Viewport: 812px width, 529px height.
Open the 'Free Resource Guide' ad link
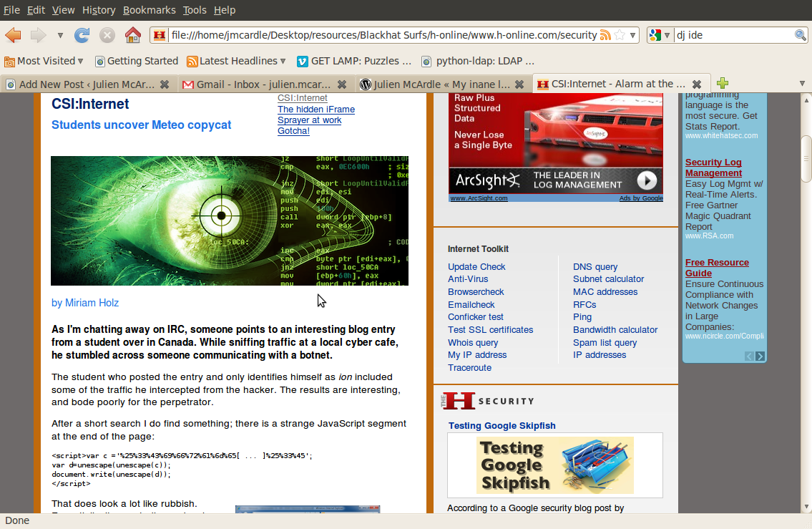coord(718,268)
